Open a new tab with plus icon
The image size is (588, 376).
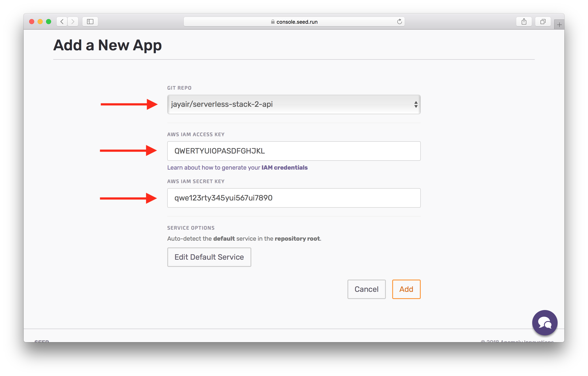tap(559, 25)
